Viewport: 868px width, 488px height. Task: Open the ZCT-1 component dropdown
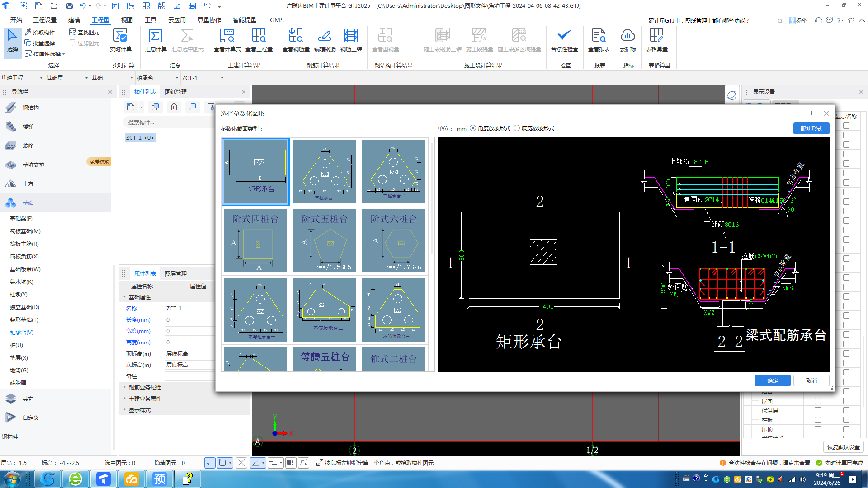coord(203,78)
